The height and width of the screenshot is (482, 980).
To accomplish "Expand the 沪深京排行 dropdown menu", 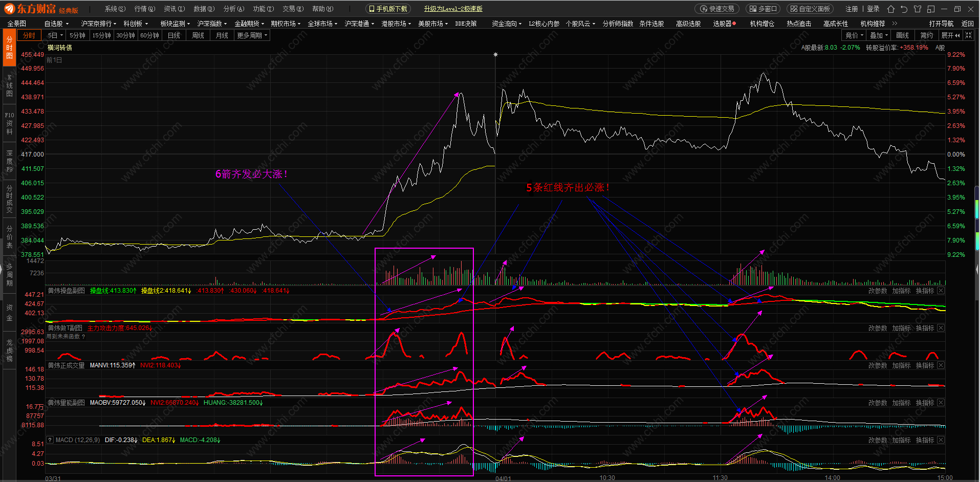I will click(x=98, y=24).
